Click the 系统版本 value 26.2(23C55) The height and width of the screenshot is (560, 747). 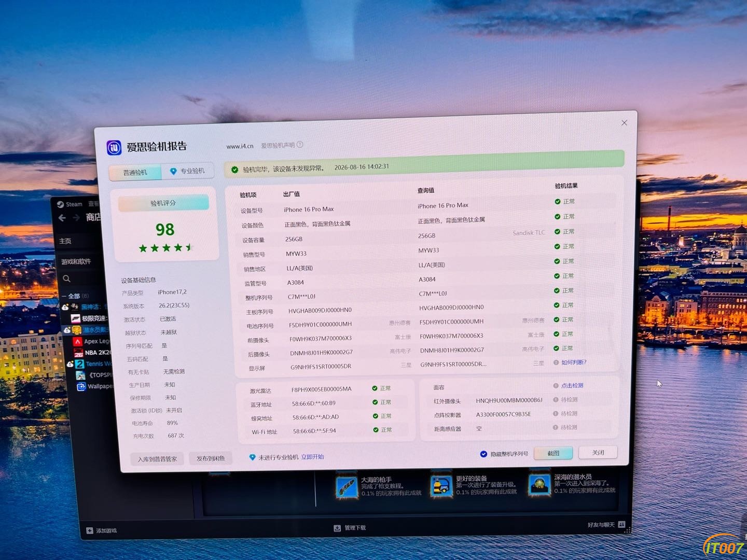coord(174,305)
